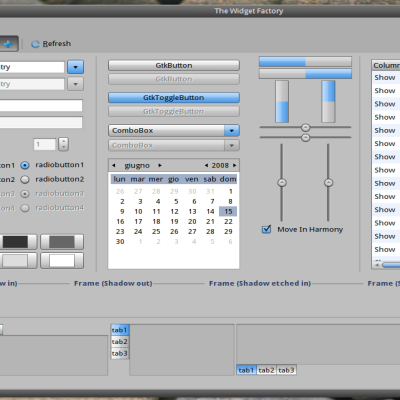Click the disabled radiobutton3
400x400 pixels.
tap(52, 194)
